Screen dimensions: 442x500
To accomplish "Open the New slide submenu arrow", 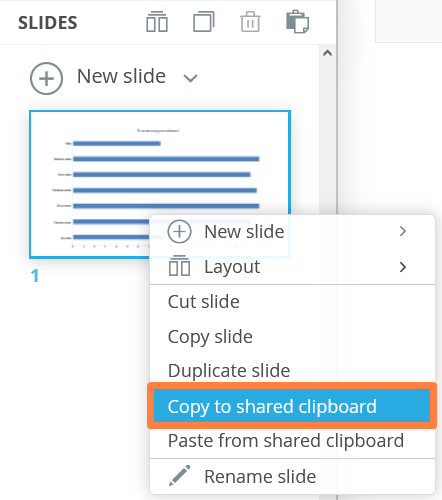I will pyautogui.click(x=403, y=231).
